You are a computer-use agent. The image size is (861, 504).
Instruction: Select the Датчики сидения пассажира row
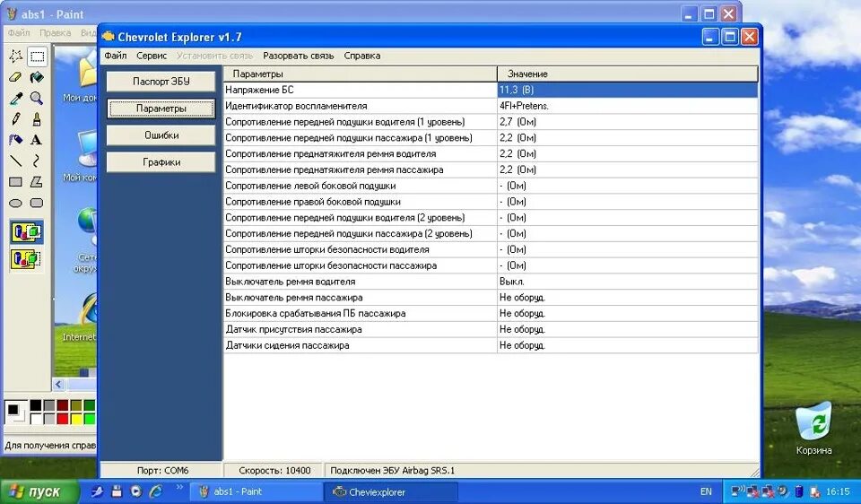[x=491, y=344]
